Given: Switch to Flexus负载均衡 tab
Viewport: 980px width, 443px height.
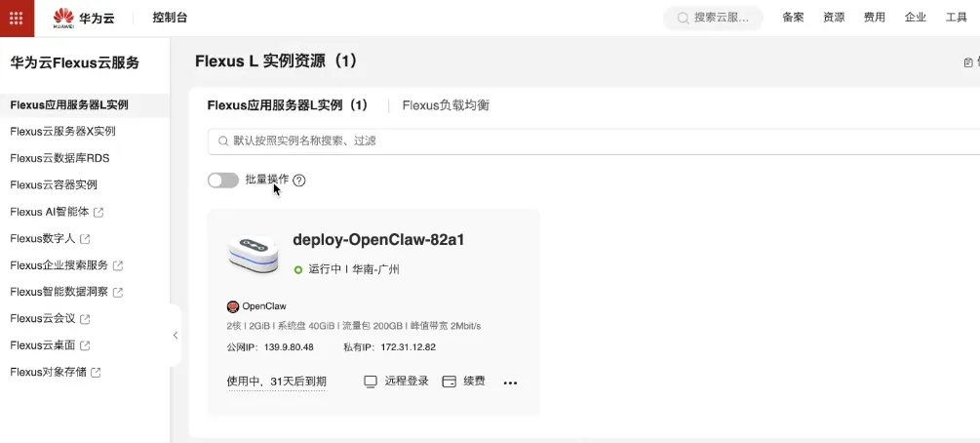Looking at the screenshot, I should click(x=446, y=105).
